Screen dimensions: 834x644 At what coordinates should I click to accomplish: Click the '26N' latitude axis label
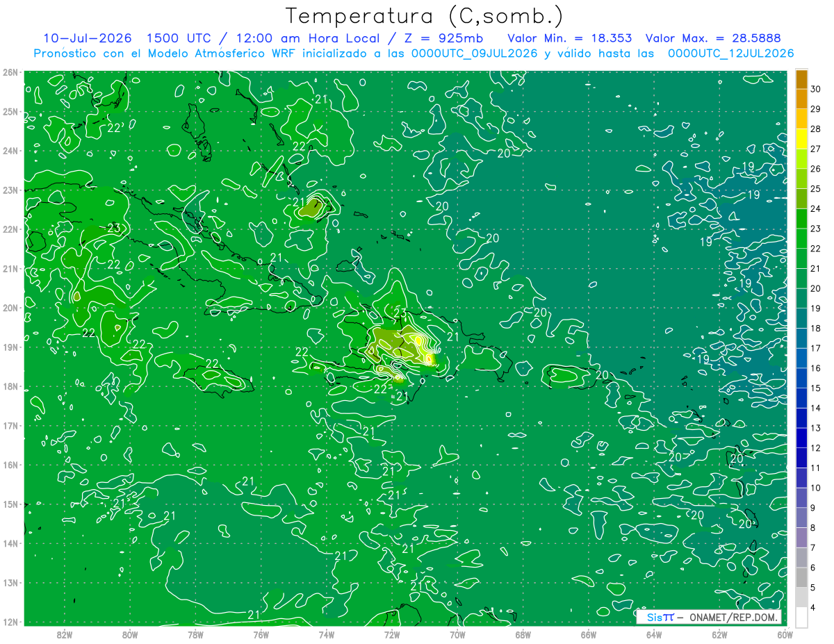click(10, 72)
